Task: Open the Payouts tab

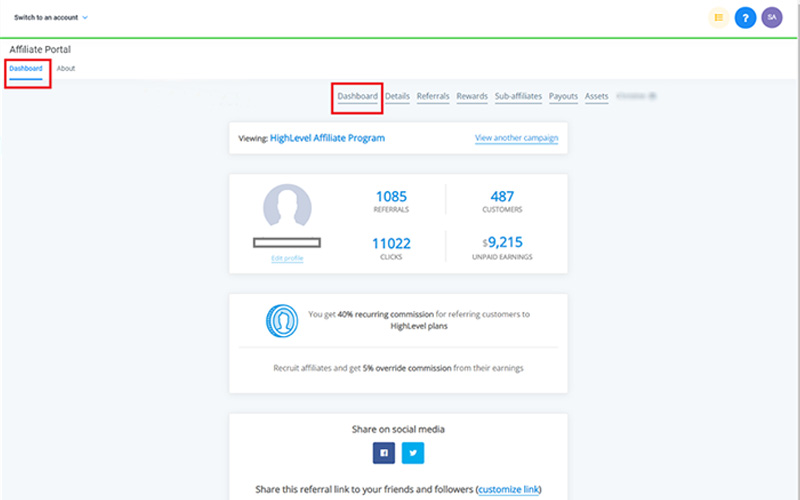Action: pos(563,96)
